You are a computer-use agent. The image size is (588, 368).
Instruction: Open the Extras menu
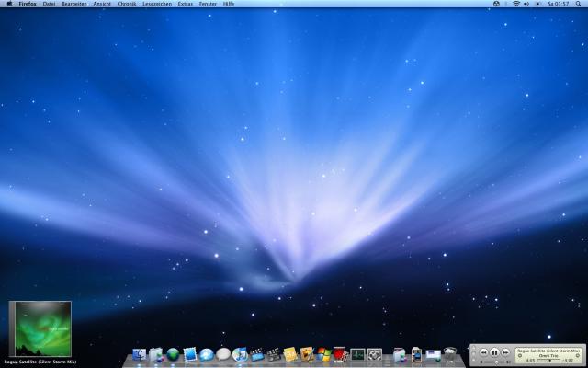coord(186,4)
